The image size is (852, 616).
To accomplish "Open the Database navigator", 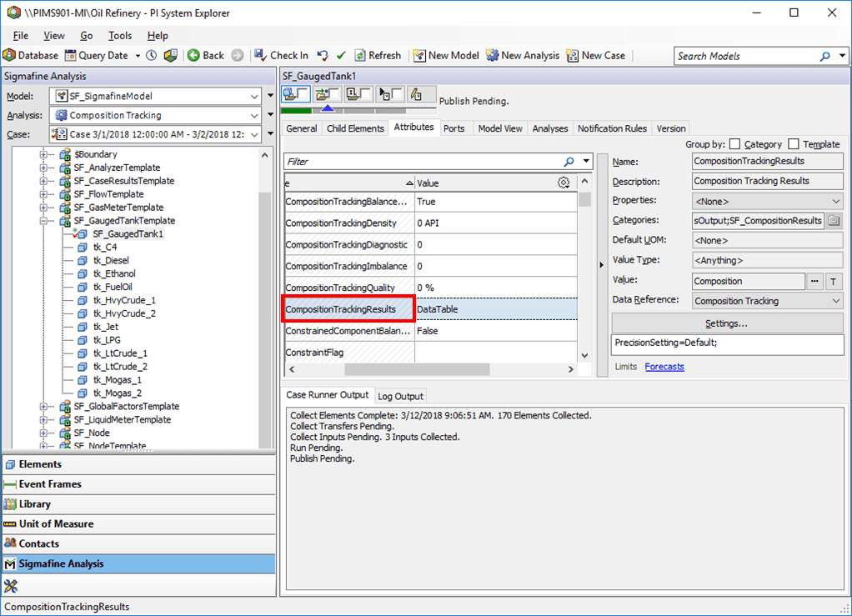I will click(x=33, y=56).
